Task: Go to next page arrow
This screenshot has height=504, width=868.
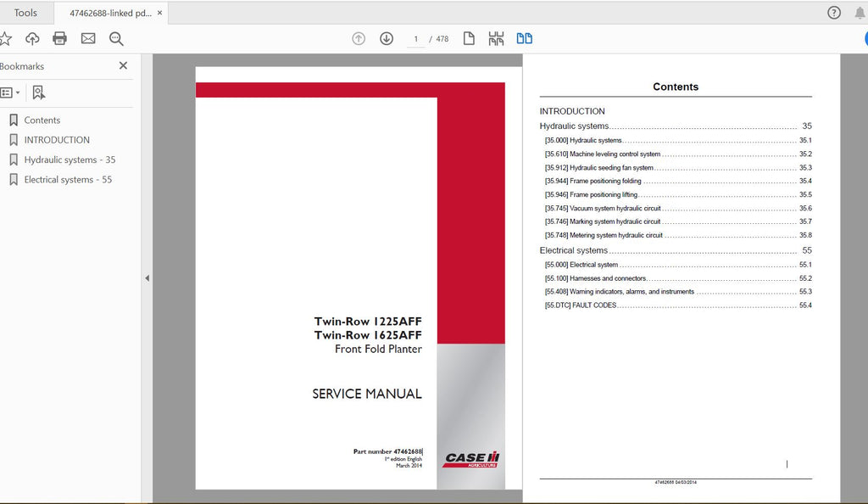Action: [x=387, y=38]
